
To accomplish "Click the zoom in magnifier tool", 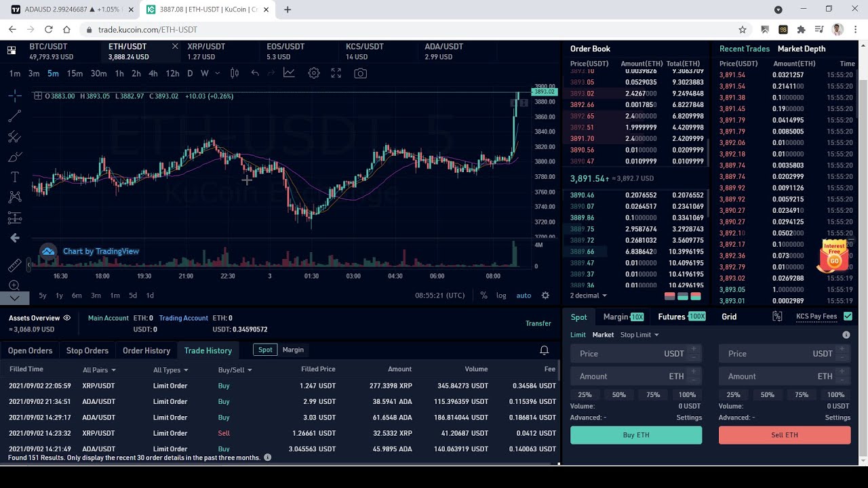I will pyautogui.click(x=14, y=285).
